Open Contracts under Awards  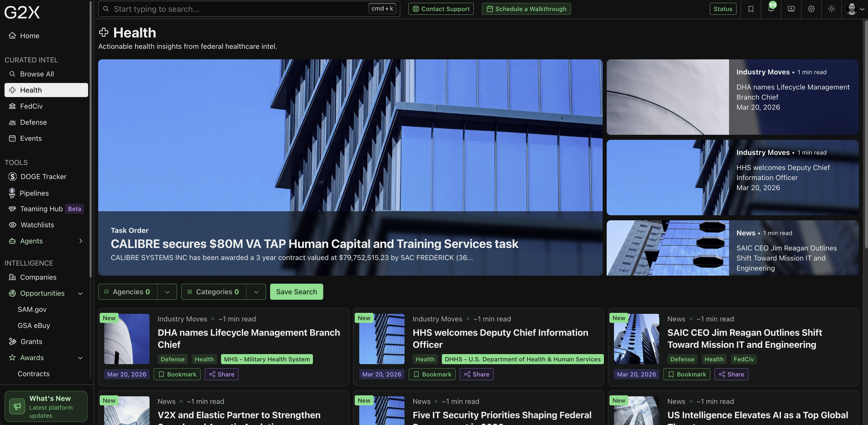(33, 374)
